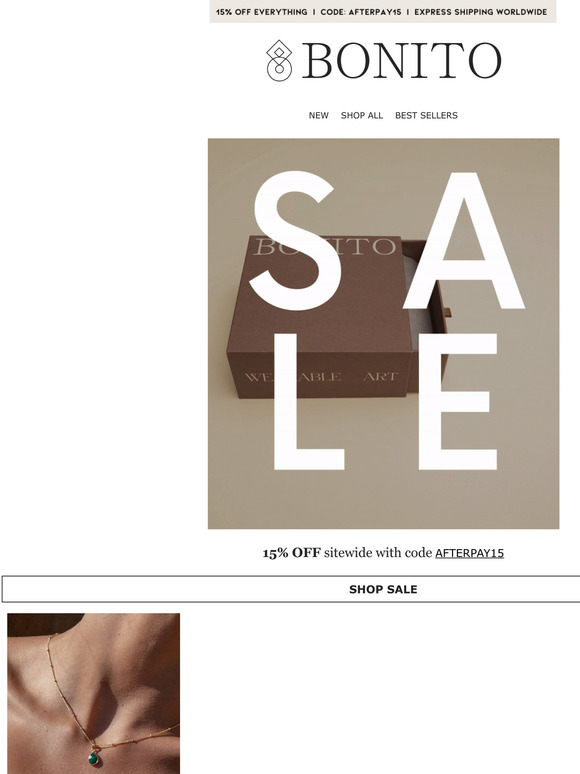Click the 15% OFF EVERYTHING banner text
Viewport: 580px width, 774px height.
coord(261,12)
